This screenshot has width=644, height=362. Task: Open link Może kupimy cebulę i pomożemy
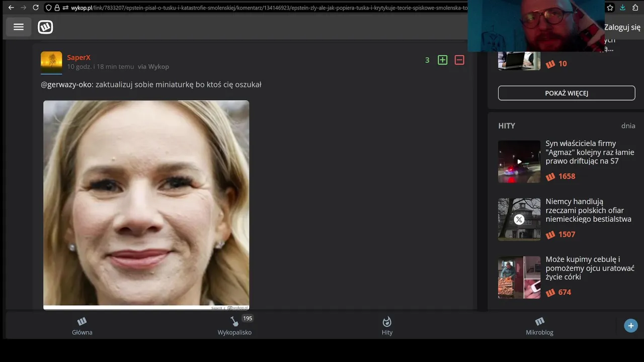(590, 268)
